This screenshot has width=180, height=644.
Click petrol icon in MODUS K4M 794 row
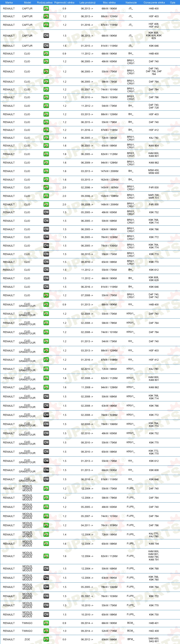coord(46,543)
